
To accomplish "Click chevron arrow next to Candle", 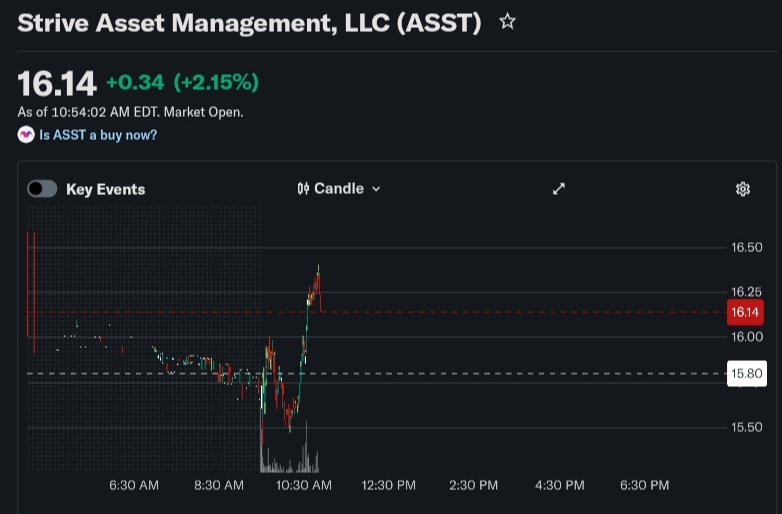I will pyautogui.click(x=376, y=189).
